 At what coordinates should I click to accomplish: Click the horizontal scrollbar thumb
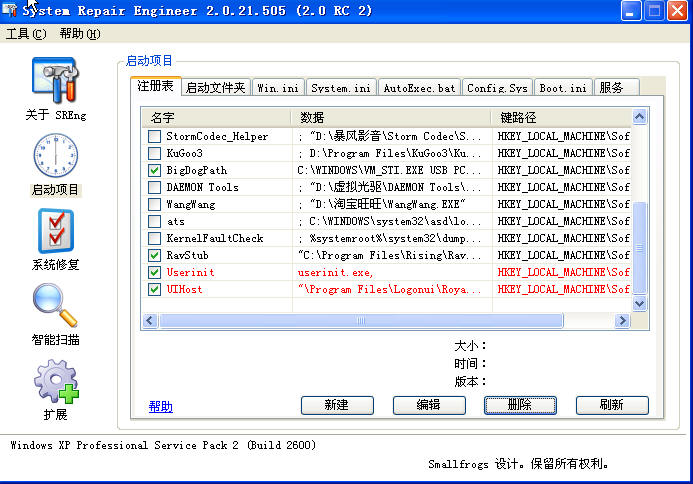coord(361,320)
